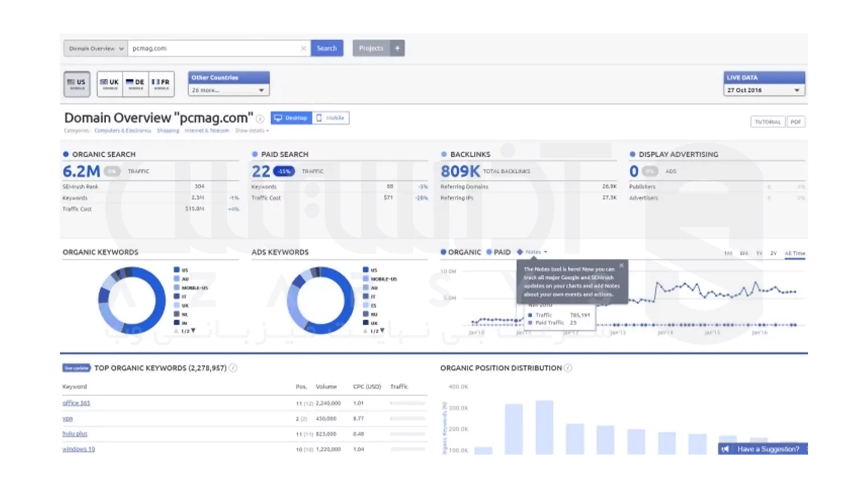Go to next page of Ads Keywords legend
868x488 pixels.
(x=382, y=331)
